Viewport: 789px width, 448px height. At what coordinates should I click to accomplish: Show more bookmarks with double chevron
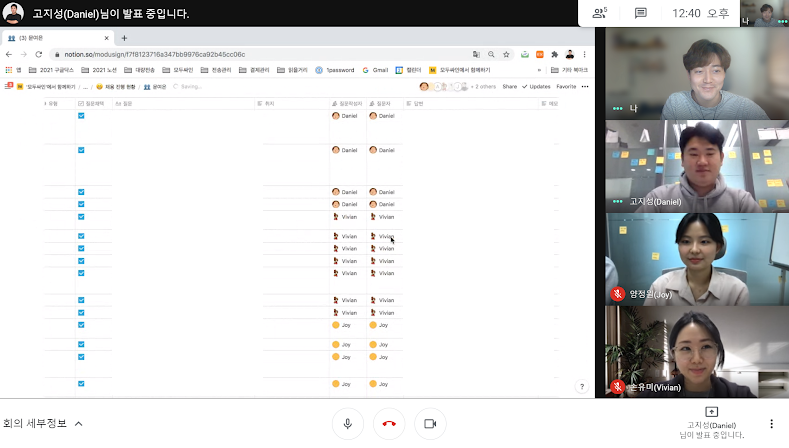click(539, 70)
